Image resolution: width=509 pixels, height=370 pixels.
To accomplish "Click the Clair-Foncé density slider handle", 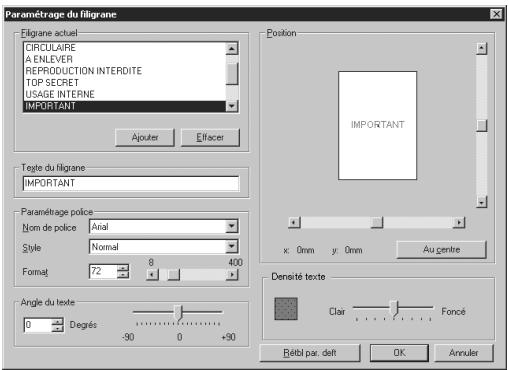I will (394, 308).
